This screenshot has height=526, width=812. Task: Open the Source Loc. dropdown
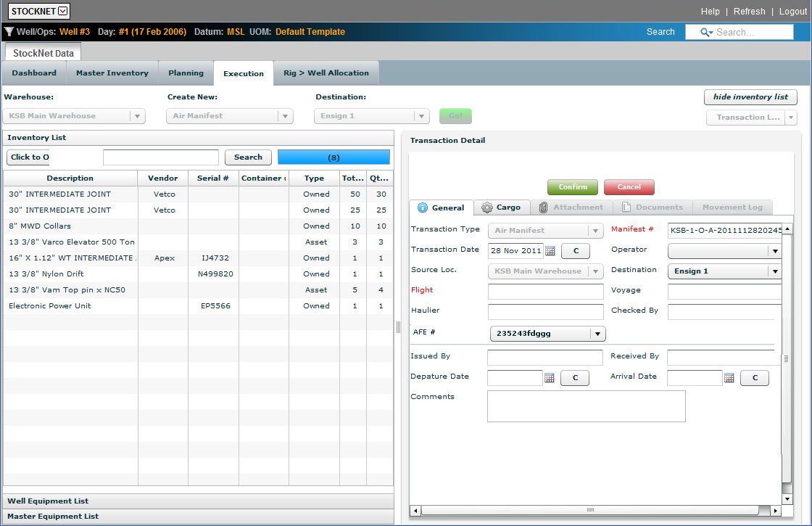pos(595,271)
